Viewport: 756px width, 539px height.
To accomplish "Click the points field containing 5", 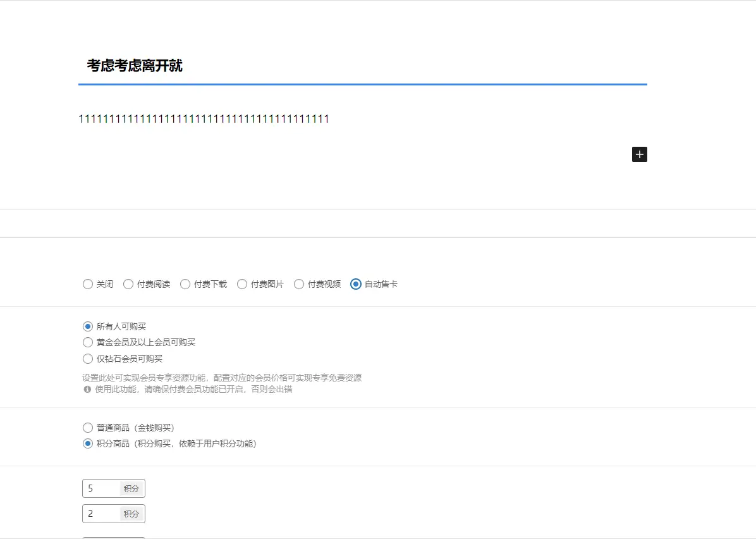I will coord(101,488).
